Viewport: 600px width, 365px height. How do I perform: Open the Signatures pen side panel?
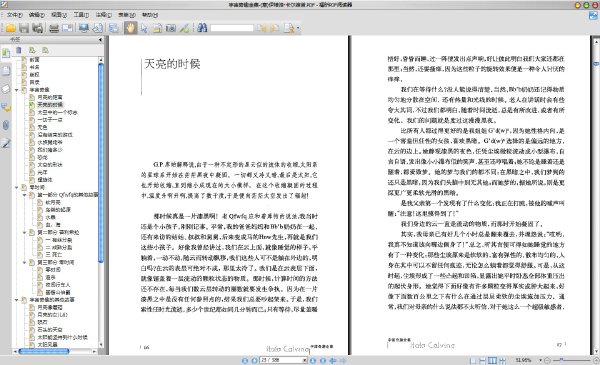pos(6,143)
